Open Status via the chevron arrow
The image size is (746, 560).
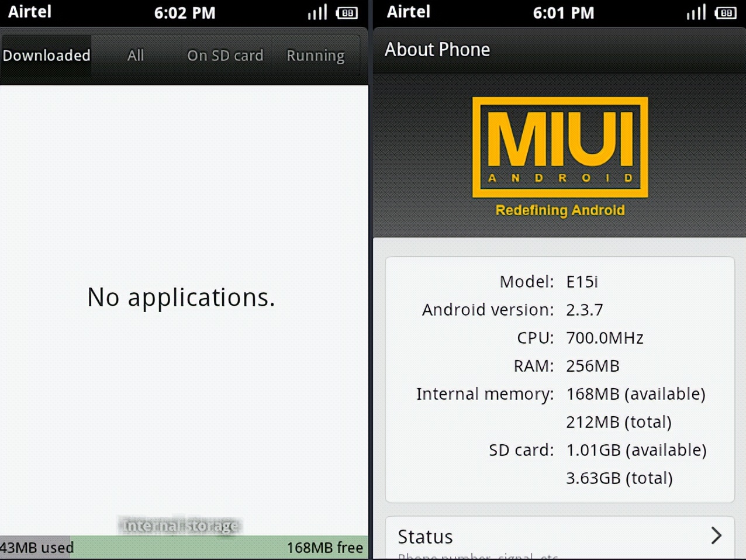716,535
